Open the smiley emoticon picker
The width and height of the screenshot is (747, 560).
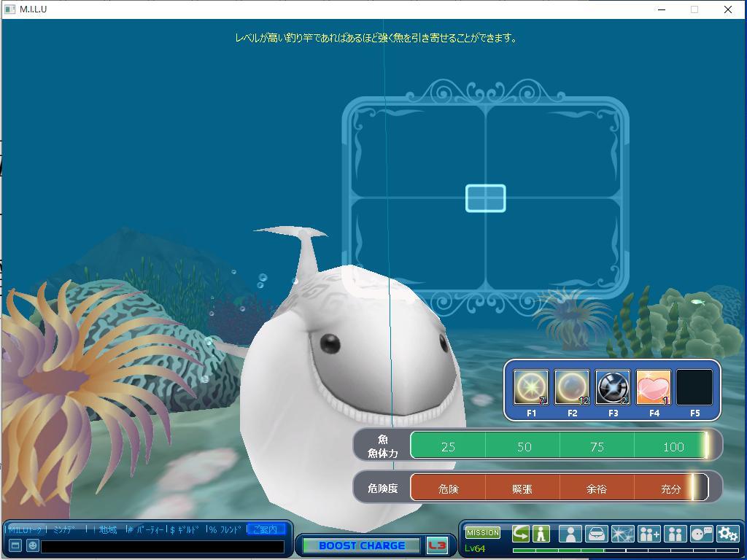[x=32, y=545]
